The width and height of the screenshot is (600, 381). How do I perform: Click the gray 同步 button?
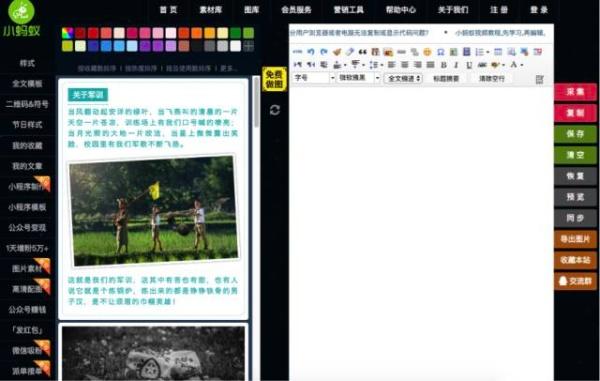(x=575, y=218)
